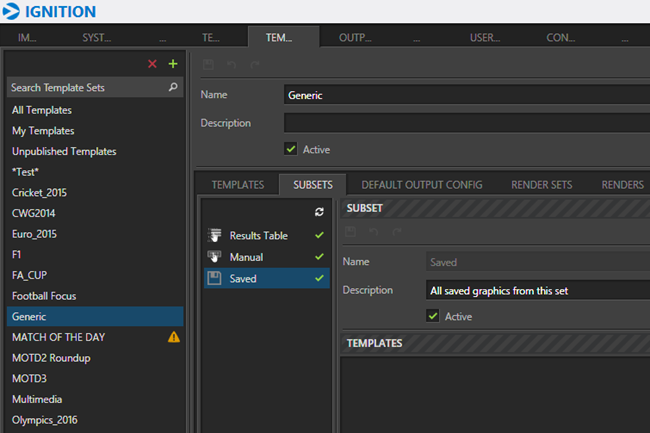This screenshot has width=650, height=433.
Task: Switch to the SUBSETS tab
Action: tap(313, 185)
